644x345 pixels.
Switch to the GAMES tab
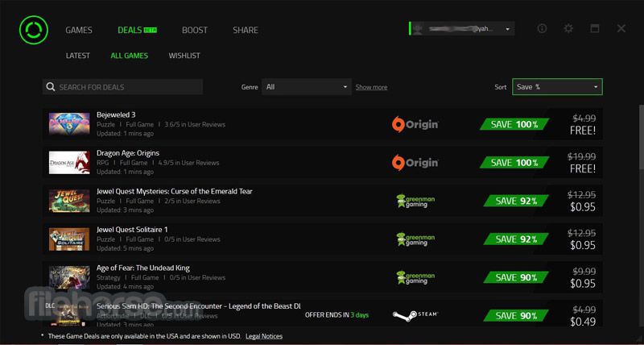pyautogui.click(x=79, y=30)
